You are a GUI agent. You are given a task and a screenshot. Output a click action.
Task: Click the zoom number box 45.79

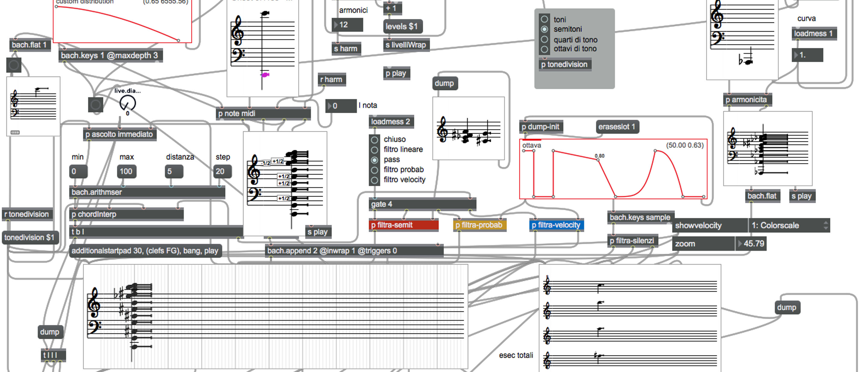[751, 243]
